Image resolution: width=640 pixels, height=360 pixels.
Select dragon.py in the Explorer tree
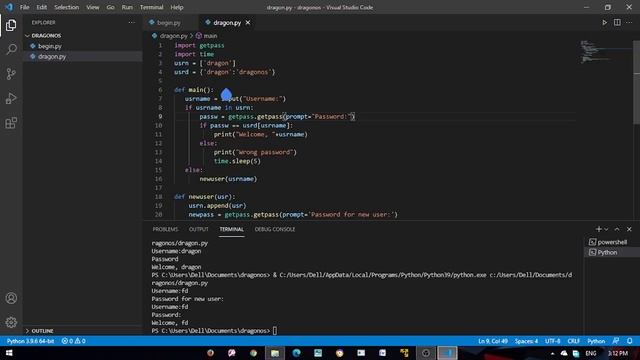click(82, 56)
